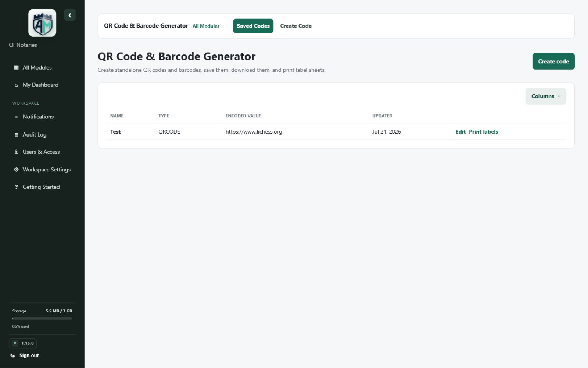Click the QRCODE type cell
Viewport: 588px width, 368px height.
[169, 132]
